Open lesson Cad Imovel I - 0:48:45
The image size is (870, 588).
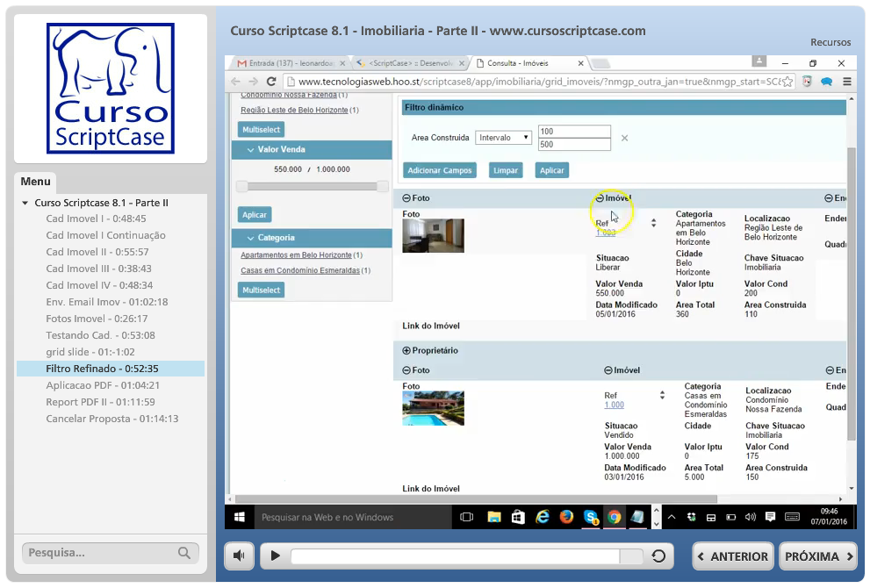(96, 219)
